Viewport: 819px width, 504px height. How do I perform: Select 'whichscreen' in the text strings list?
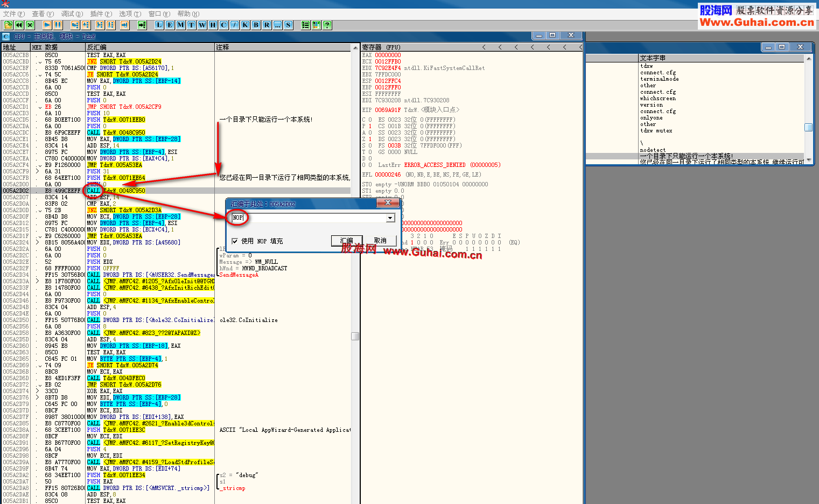pyautogui.click(x=658, y=98)
